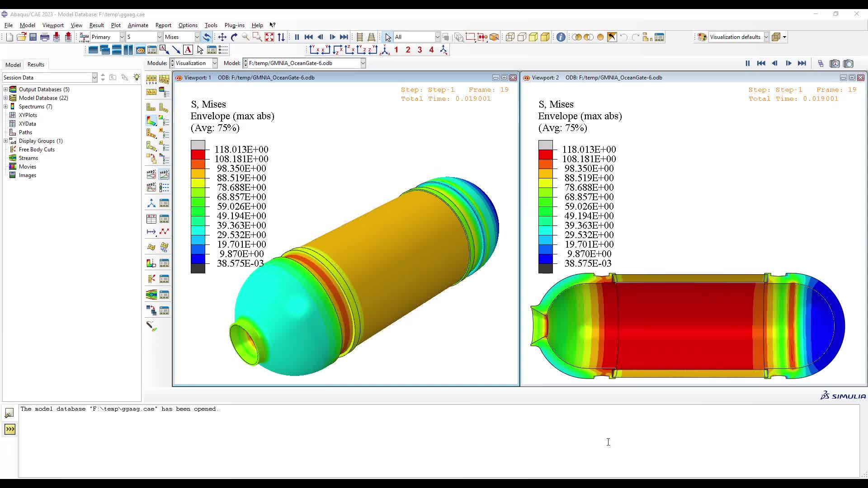Viewport: 868px width, 488px height.
Task: Click the Streams tree item
Action: click(28, 158)
